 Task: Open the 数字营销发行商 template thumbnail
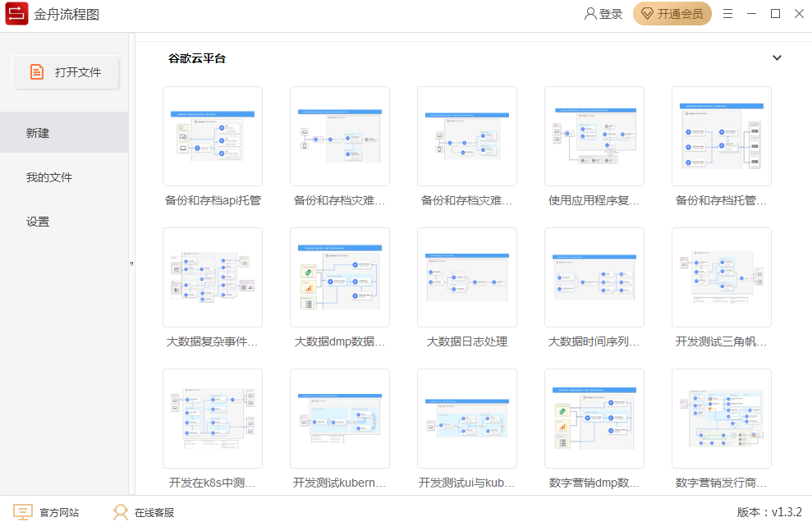722,419
